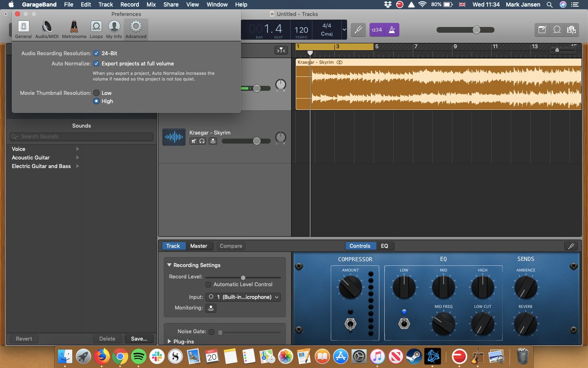The height and width of the screenshot is (368, 588).
Task: Expand Electric Guitar and Bass category
Action: pos(78,166)
